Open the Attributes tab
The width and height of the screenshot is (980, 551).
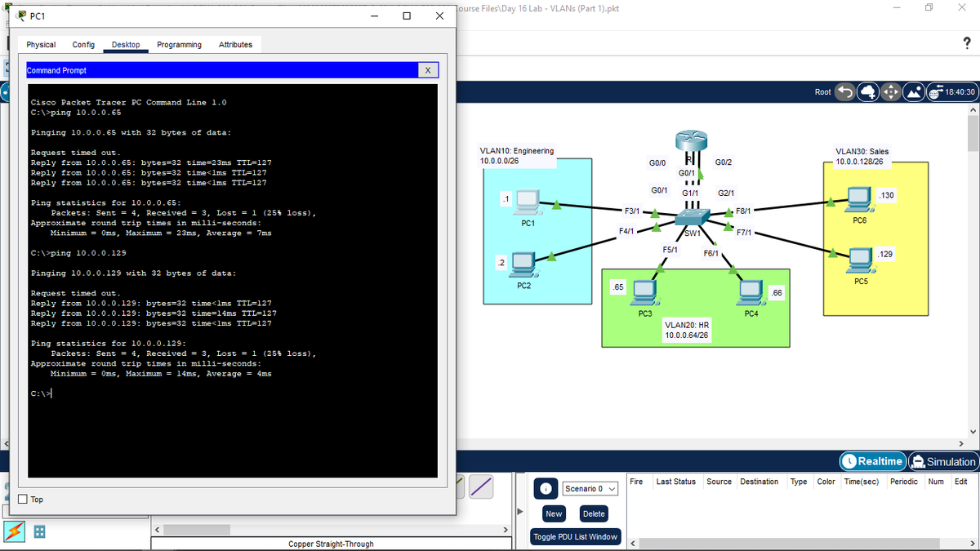pos(235,45)
